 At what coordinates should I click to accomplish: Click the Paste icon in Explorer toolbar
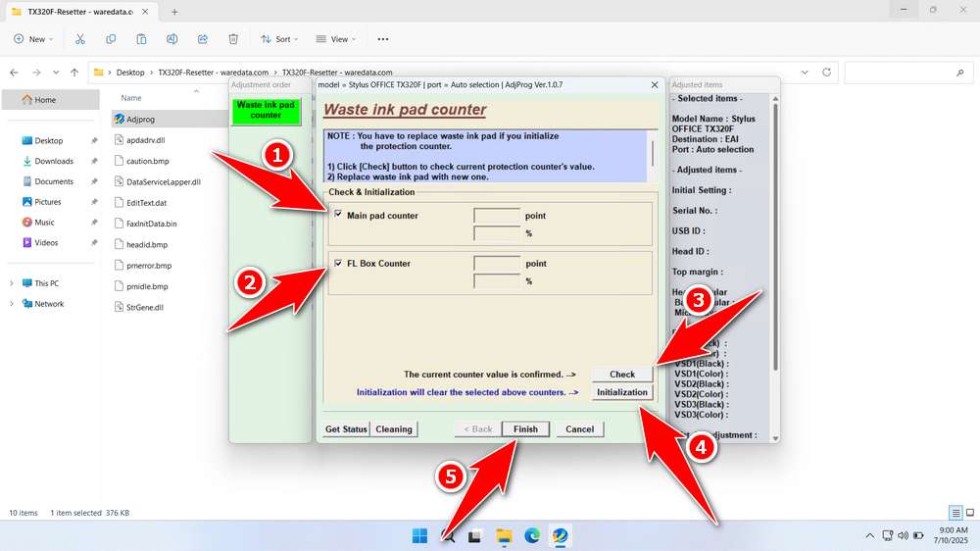(141, 39)
